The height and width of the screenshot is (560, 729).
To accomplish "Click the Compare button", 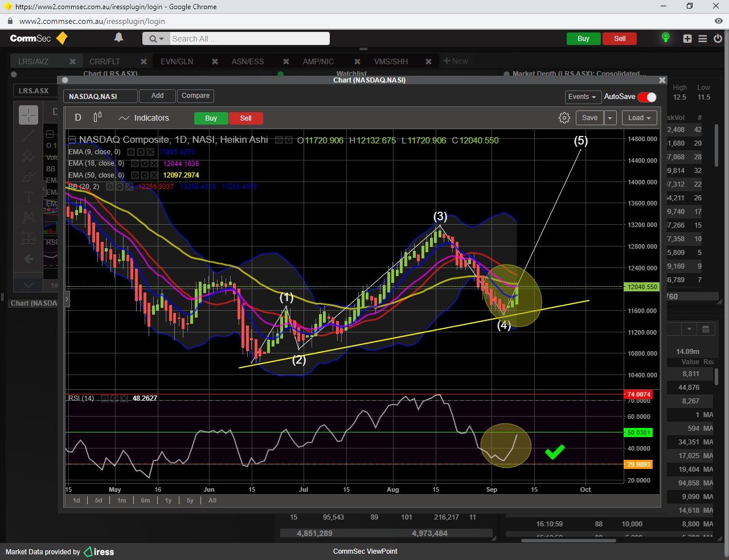I will [196, 96].
